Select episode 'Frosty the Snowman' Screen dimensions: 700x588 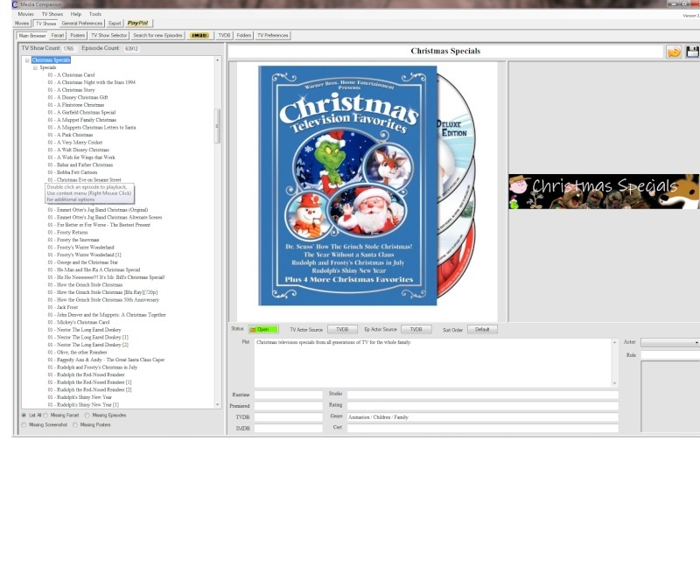point(73,240)
